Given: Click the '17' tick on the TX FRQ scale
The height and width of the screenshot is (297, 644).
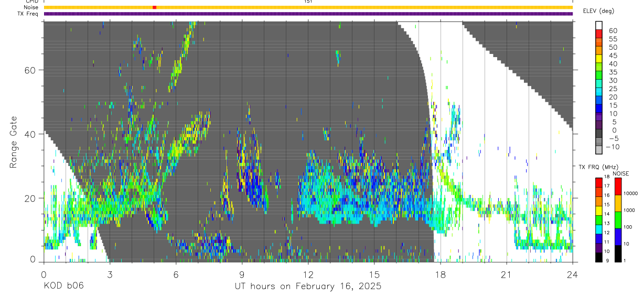Looking at the screenshot, I should (x=607, y=186).
